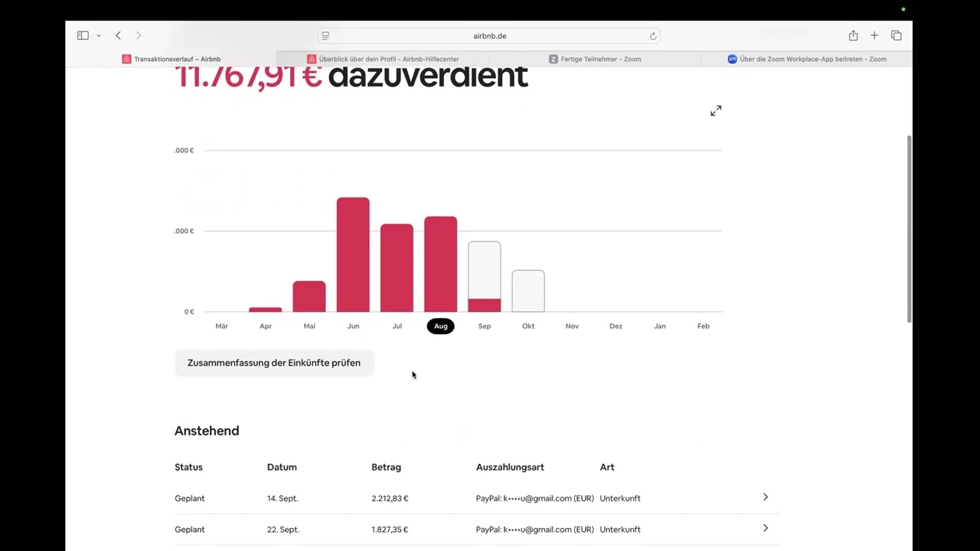
Task: Expand the 22. Sept. payout row chevron
Action: [x=766, y=528]
